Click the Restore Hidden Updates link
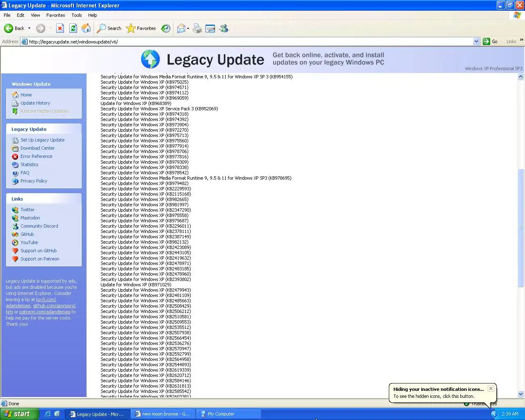This screenshot has height=420, width=525. (x=44, y=111)
